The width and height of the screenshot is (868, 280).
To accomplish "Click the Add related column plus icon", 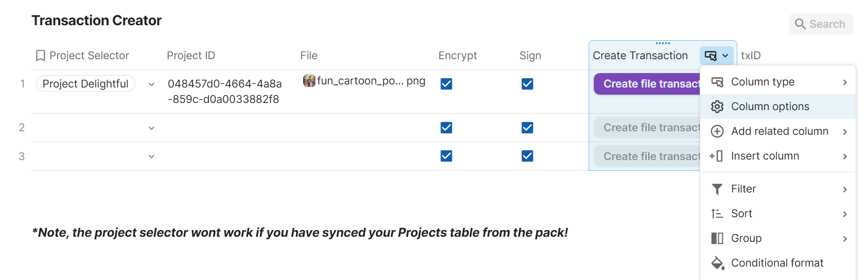I will (x=717, y=131).
